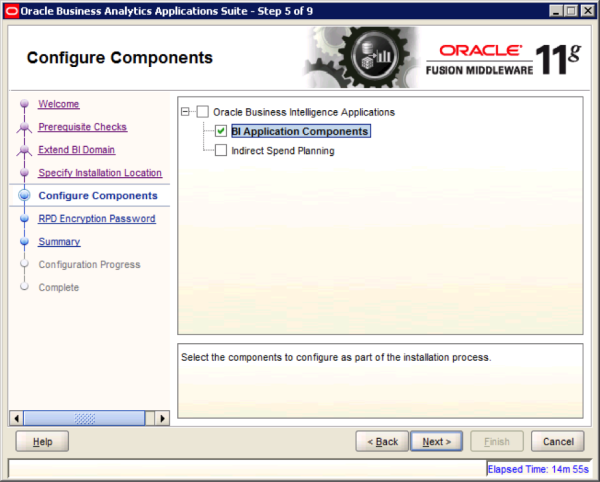Screen dimensions: 600x482
Task: Click the Oracle icon in title bar
Action: pyautogui.click(x=11, y=10)
